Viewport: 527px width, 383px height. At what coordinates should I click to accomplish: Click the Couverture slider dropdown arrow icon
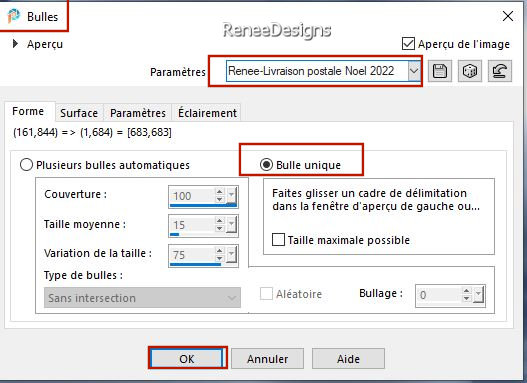point(231,195)
